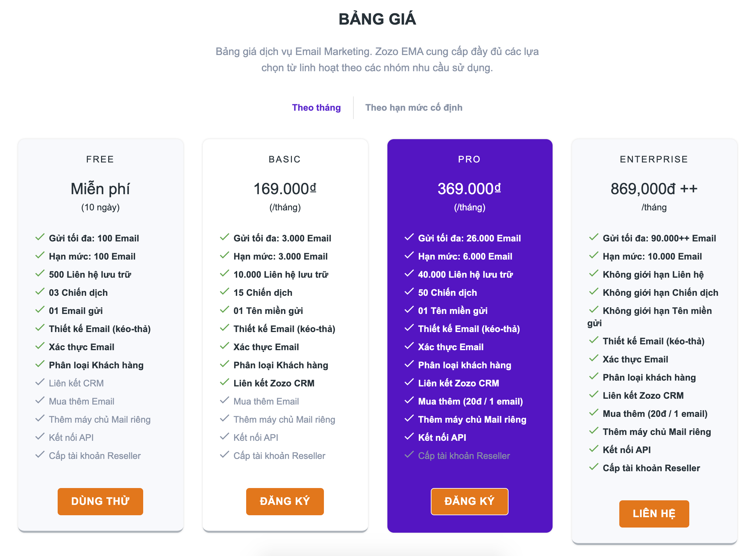The height and width of the screenshot is (556, 756).
Task: Click grey checkmark next to Liên kết CRM
Action: (40, 382)
